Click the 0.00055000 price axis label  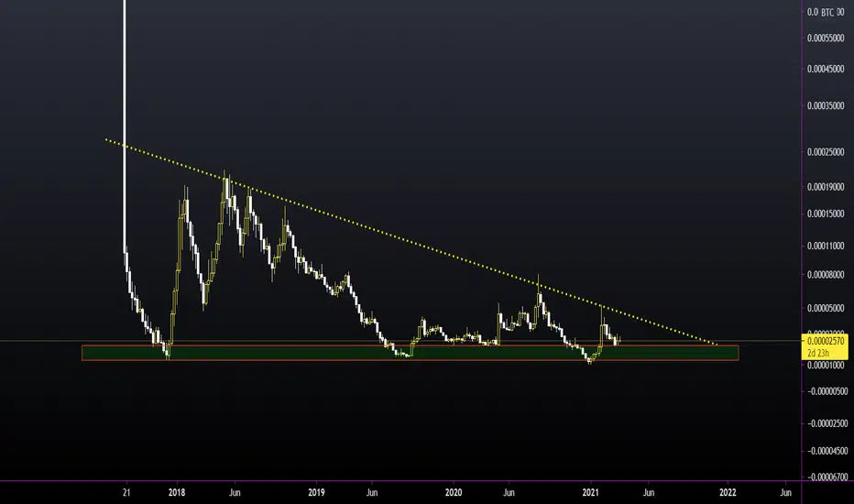click(826, 38)
